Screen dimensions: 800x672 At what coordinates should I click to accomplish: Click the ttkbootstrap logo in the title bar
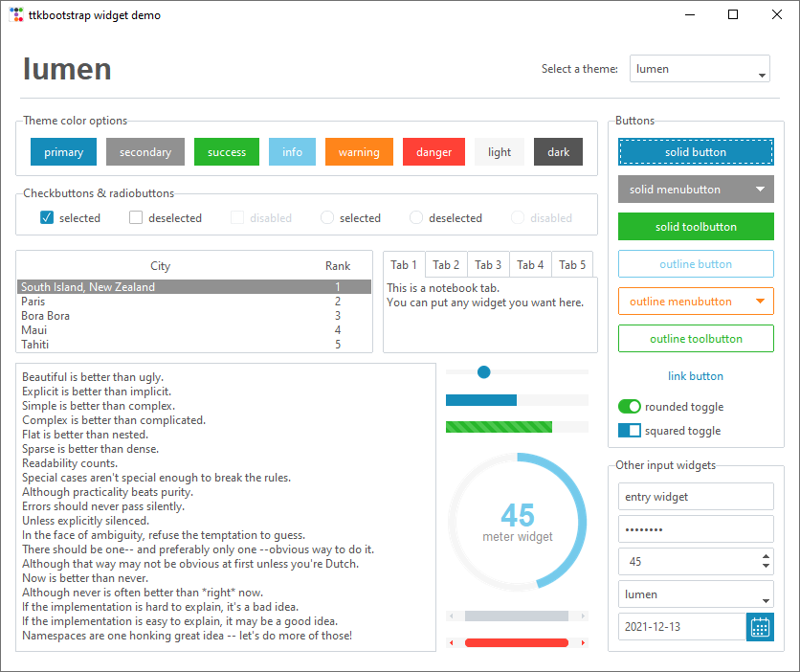pos(15,13)
